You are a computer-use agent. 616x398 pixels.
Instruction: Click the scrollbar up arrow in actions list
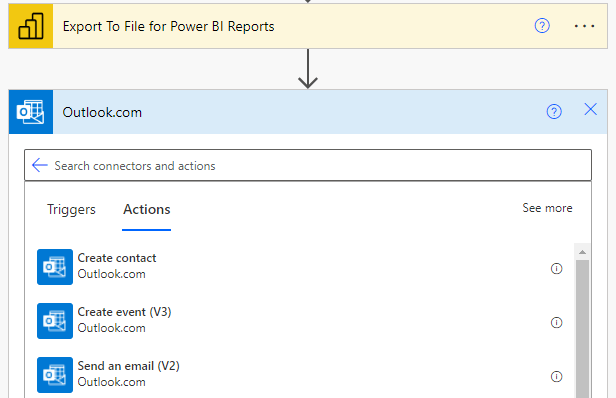(x=582, y=252)
